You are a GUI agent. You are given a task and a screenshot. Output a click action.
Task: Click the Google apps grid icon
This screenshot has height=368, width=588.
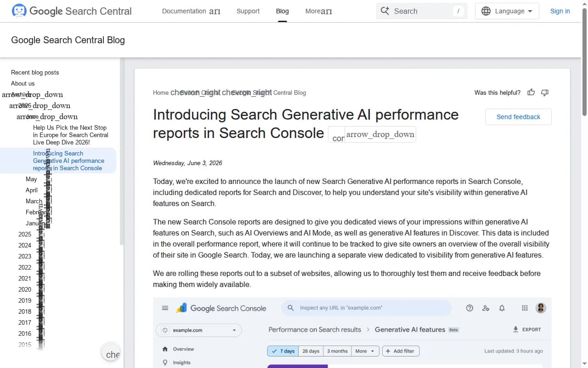pyautogui.click(x=525, y=308)
